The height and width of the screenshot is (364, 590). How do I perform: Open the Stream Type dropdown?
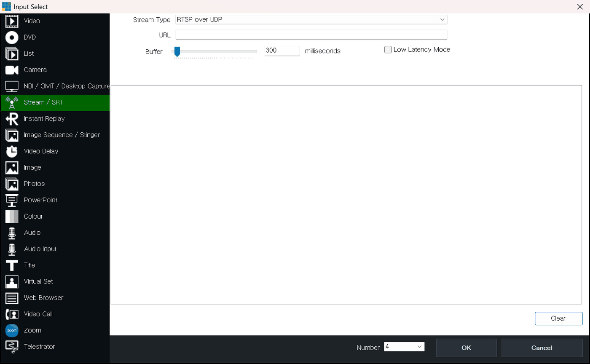[x=311, y=19]
